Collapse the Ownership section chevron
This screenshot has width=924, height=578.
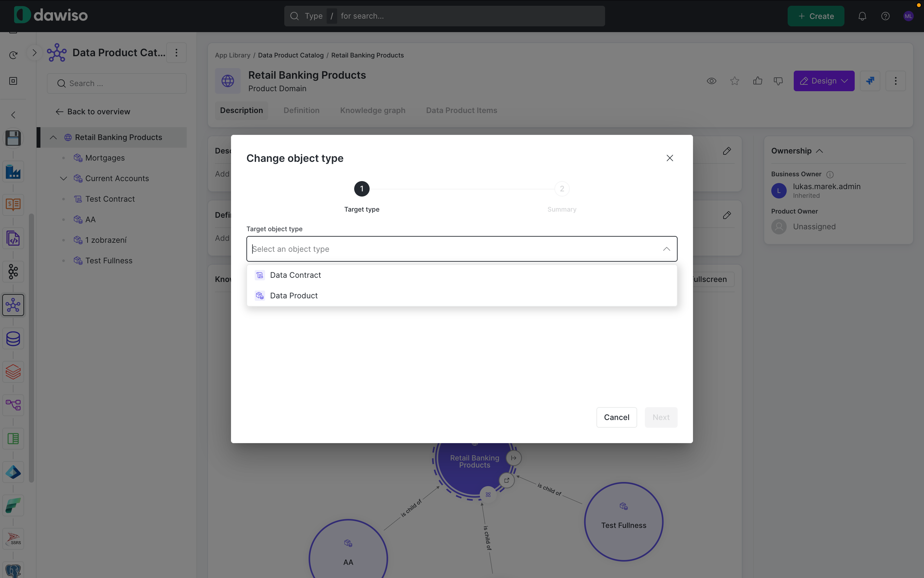[819, 151]
